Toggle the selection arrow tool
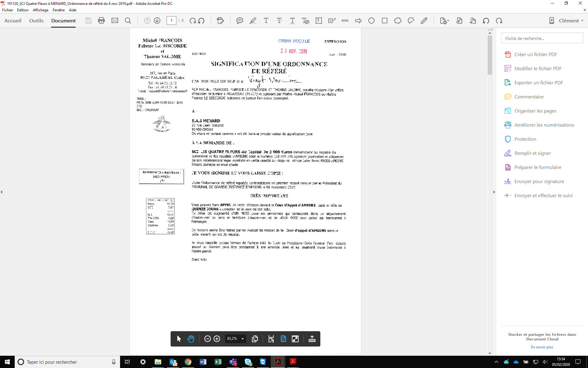 pyautogui.click(x=179, y=339)
